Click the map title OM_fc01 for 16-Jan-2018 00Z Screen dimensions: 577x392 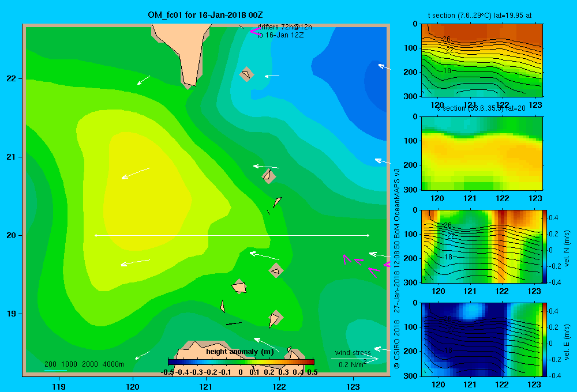pyautogui.click(x=205, y=15)
